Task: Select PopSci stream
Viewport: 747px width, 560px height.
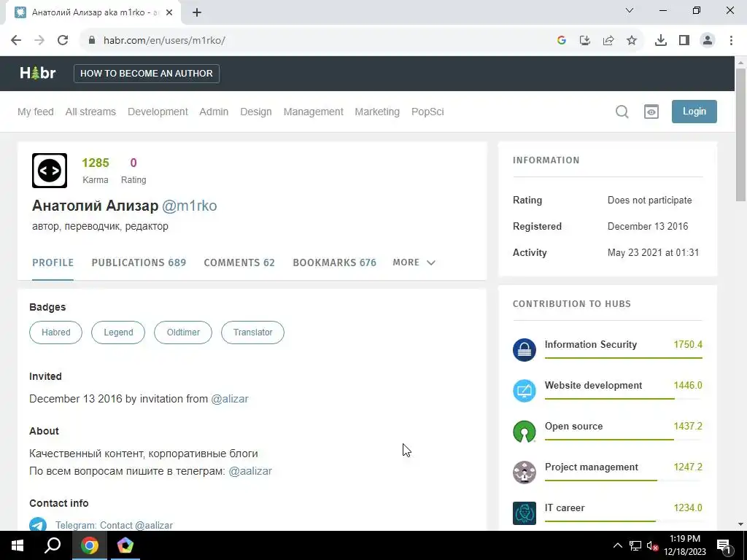Action: coord(427,112)
